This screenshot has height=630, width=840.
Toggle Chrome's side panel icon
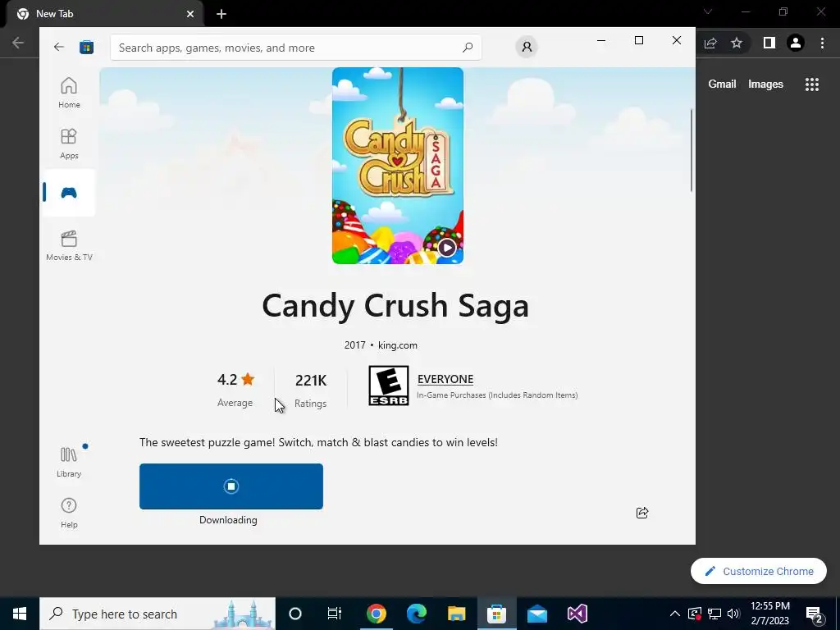(x=769, y=43)
